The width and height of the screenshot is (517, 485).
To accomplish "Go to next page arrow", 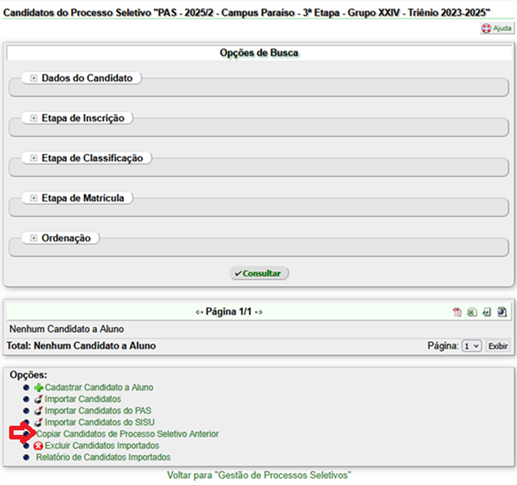I will coord(259,312).
